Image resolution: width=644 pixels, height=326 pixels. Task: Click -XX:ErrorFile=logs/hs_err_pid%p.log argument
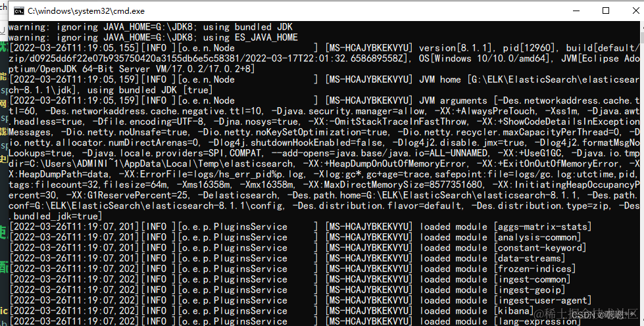pyautogui.click(x=214, y=174)
